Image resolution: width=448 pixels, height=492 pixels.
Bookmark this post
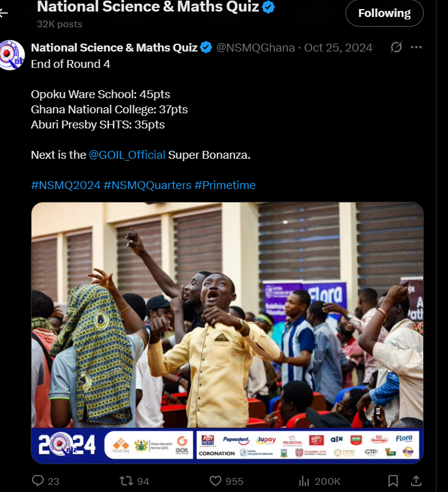click(393, 480)
